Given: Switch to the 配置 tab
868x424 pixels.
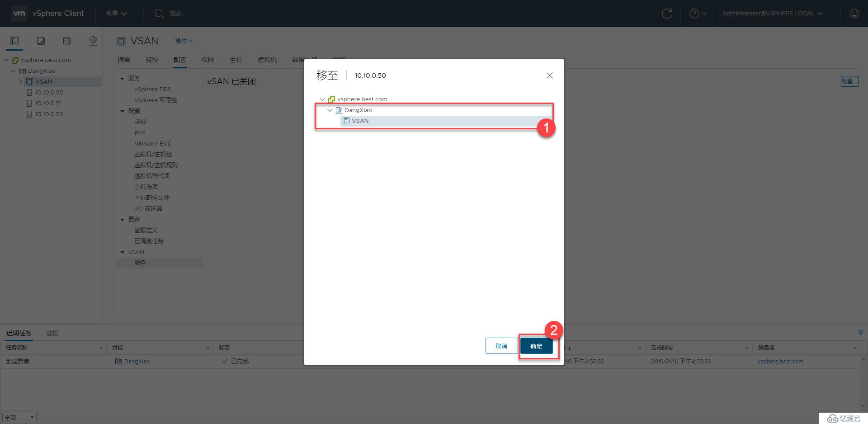Looking at the screenshot, I should click(x=179, y=60).
